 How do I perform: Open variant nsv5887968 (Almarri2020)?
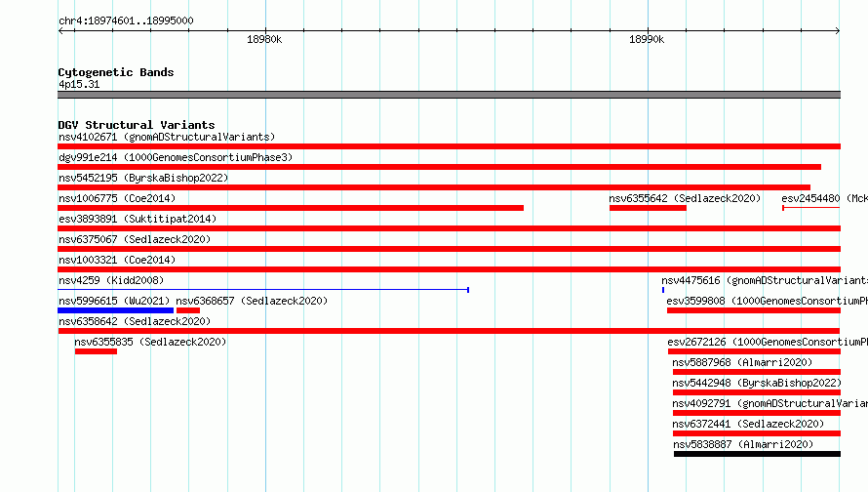(742, 362)
